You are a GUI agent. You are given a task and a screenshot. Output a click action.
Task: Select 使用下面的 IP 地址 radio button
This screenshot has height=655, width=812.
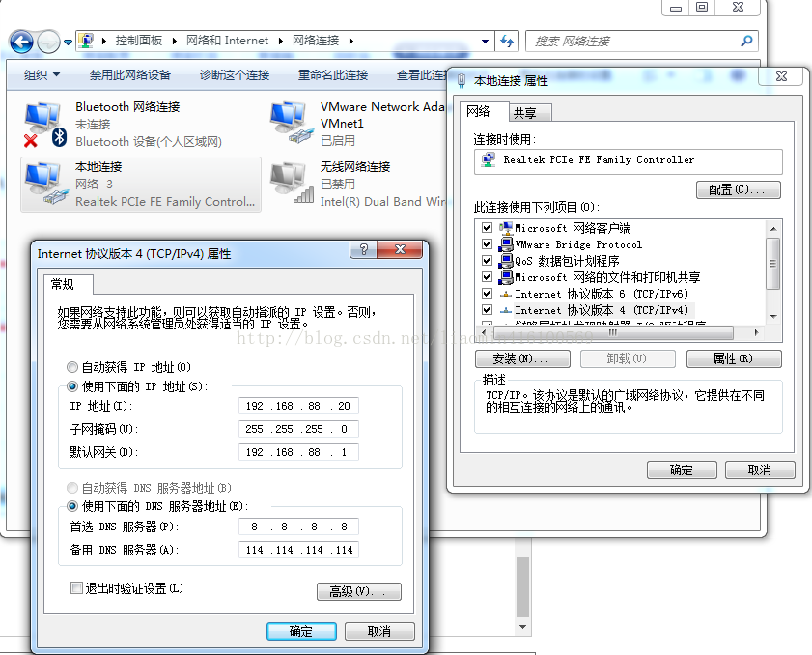(x=72, y=386)
